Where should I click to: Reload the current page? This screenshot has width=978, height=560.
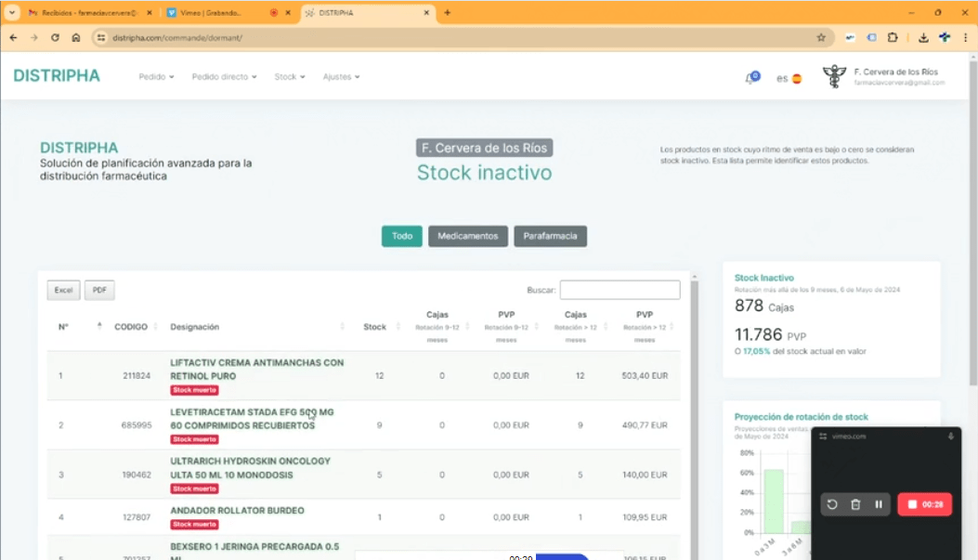coord(55,37)
